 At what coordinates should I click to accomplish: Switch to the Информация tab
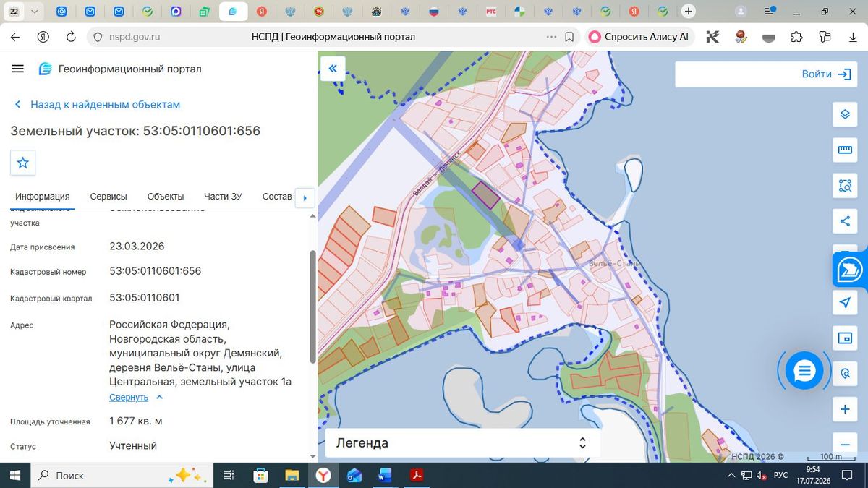[x=43, y=197]
